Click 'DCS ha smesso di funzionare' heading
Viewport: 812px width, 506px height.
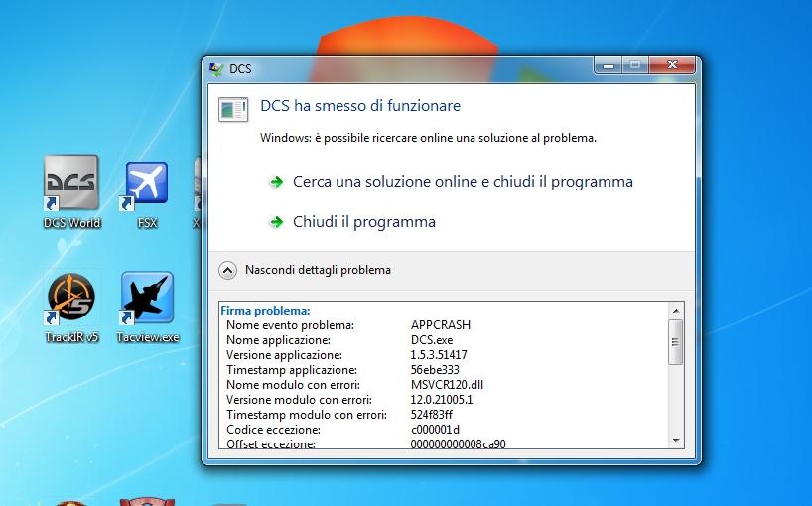360,106
